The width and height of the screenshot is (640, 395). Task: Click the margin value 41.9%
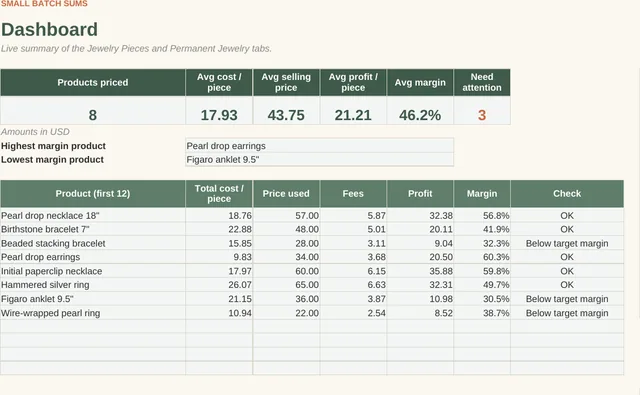point(496,229)
